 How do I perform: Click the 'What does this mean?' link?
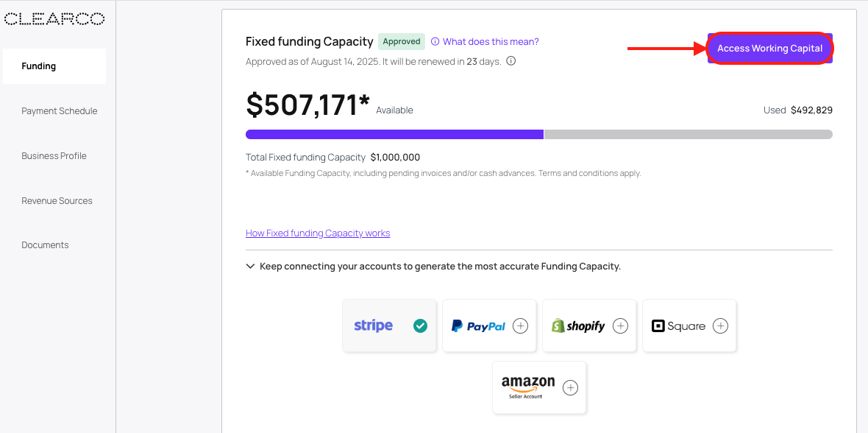(491, 41)
